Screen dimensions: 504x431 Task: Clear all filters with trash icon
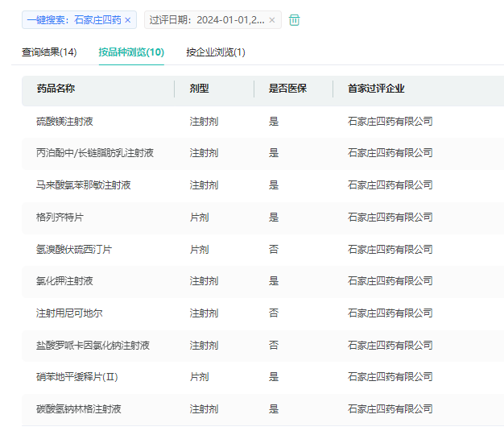click(x=295, y=20)
